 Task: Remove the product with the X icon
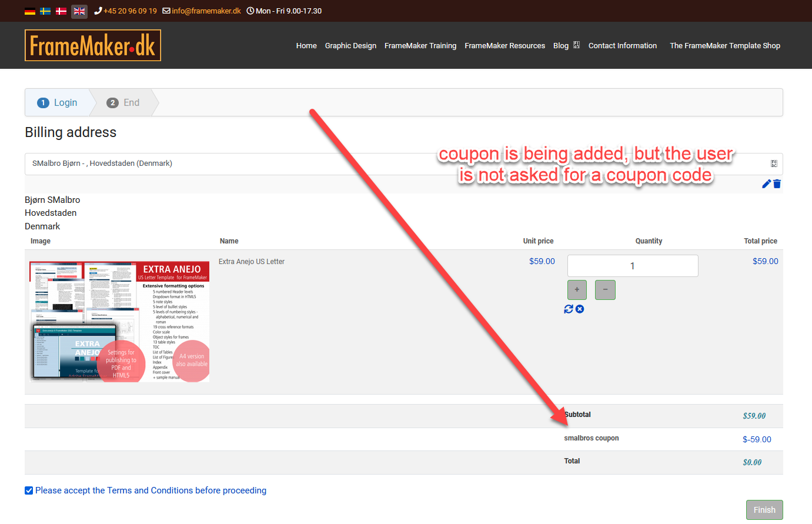pos(580,309)
